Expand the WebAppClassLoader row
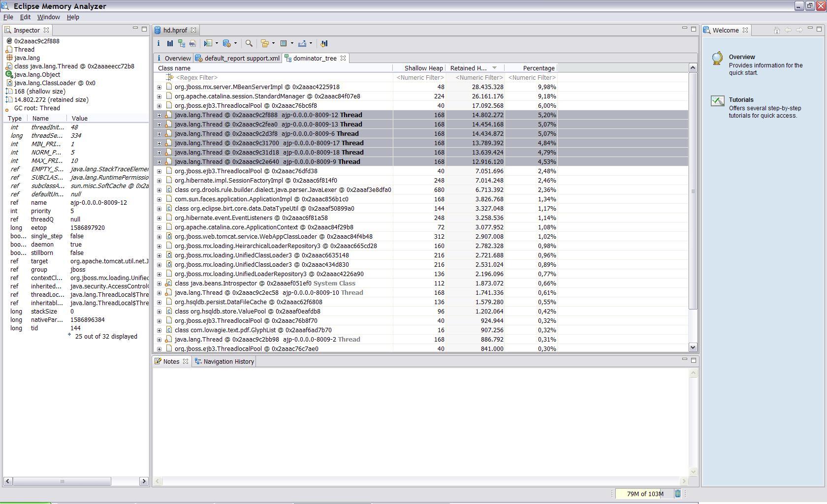The width and height of the screenshot is (827, 504). (x=159, y=237)
